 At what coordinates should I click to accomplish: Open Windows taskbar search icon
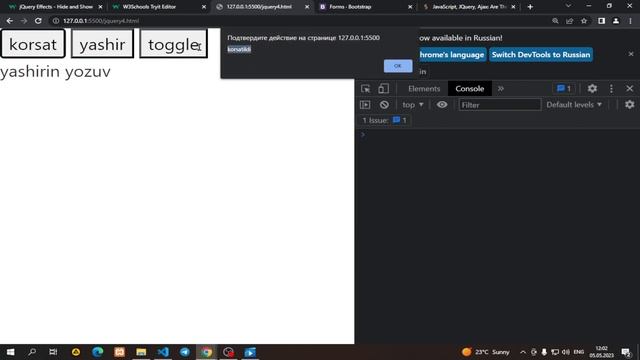32,352
